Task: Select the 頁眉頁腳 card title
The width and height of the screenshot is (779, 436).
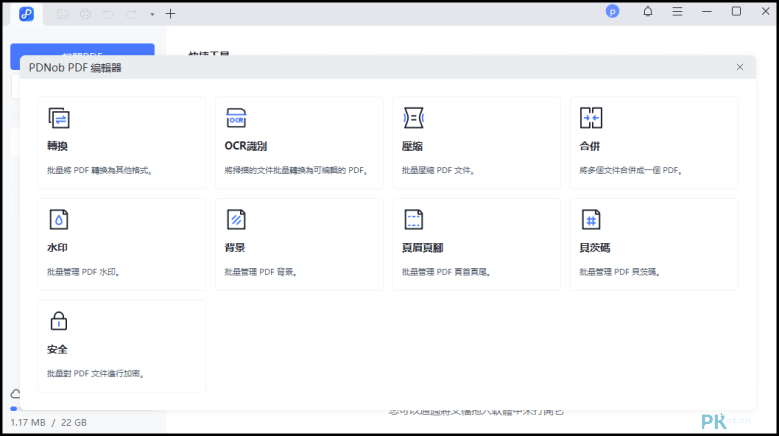Action: (422, 247)
